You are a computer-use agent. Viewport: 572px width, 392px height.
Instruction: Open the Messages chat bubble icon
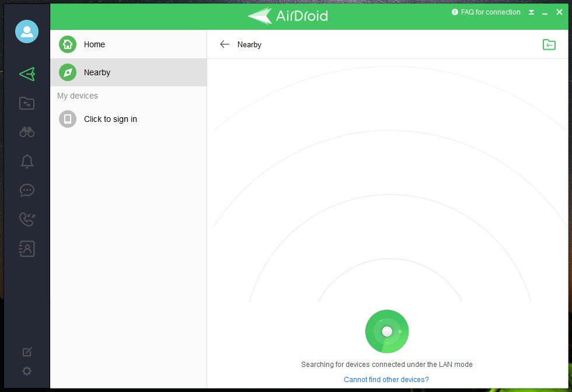27,190
